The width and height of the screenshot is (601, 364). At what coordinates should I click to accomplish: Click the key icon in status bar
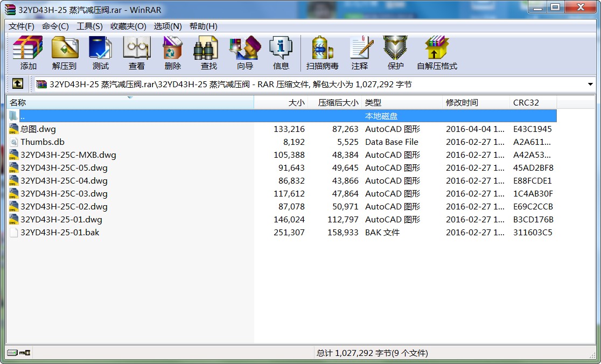tap(25, 353)
